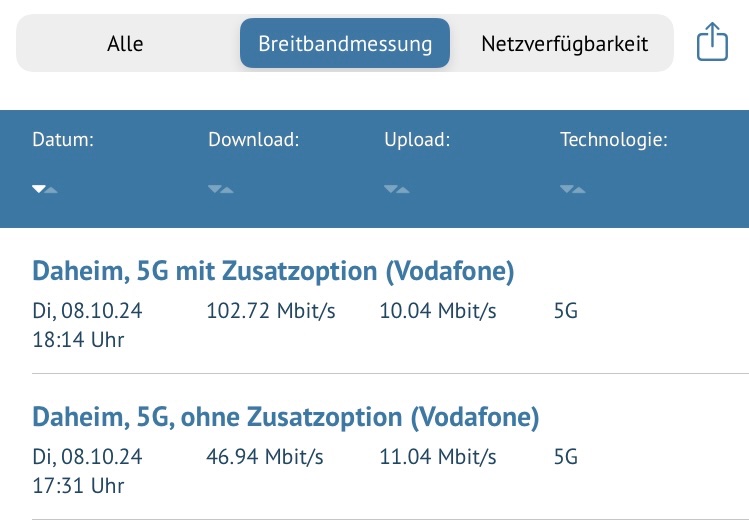
Task: Sort by Datum using its arrows
Action: 45,189
